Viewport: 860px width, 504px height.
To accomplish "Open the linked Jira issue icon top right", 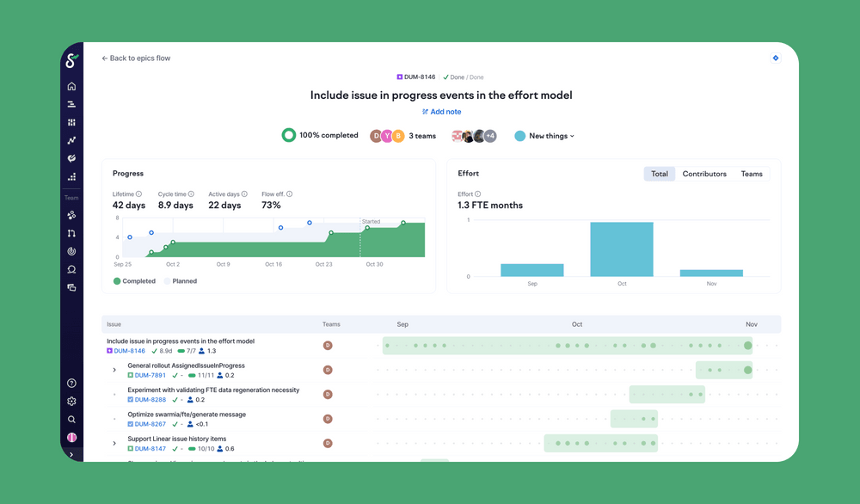I will tap(775, 58).
